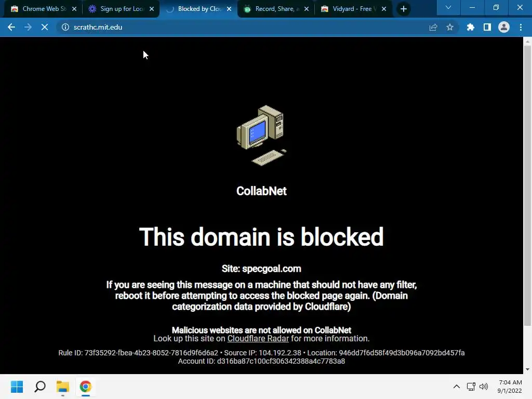Screen dimensions: 532x399
Task: Expand the tab search chevron
Action: point(448,7)
